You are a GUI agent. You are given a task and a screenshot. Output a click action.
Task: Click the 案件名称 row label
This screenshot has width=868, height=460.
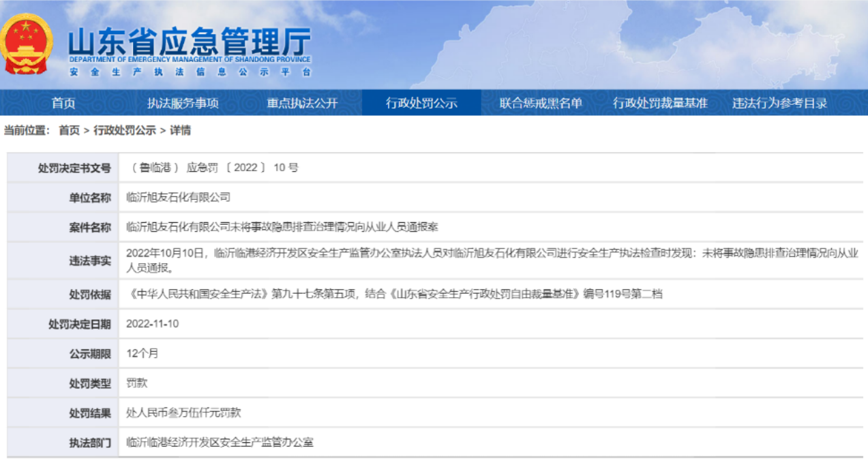coord(90,227)
